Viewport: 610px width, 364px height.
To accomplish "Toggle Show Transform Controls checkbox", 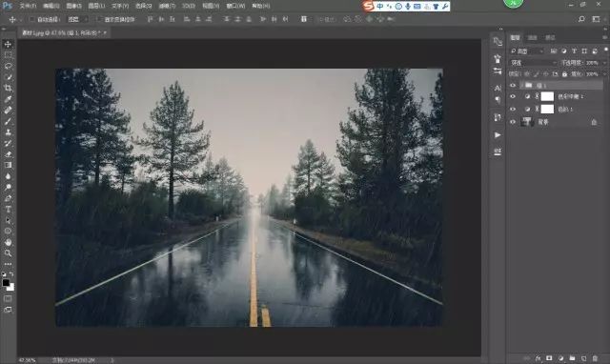I will (x=99, y=19).
